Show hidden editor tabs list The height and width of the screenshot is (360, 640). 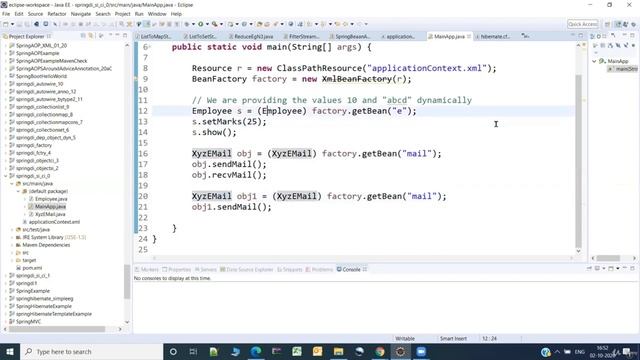(525, 36)
